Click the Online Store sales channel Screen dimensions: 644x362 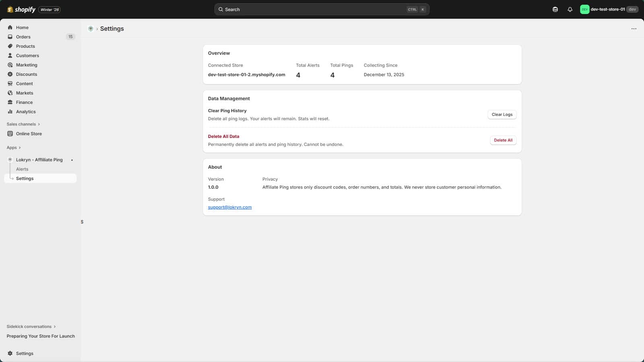pos(28,134)
